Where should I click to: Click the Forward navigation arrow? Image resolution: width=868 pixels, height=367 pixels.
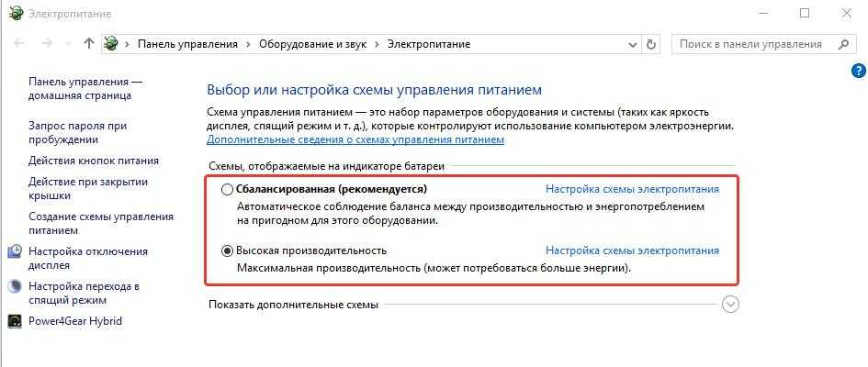pos(47,44)
